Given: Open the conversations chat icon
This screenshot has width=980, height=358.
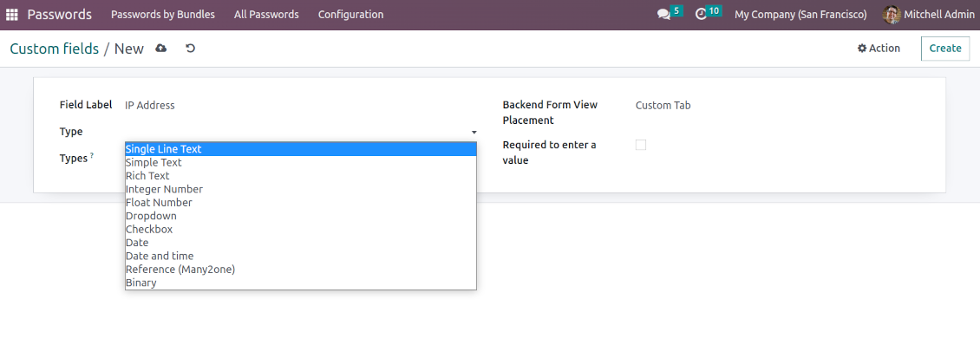Looking at the screenshot, I should point(663,15).
